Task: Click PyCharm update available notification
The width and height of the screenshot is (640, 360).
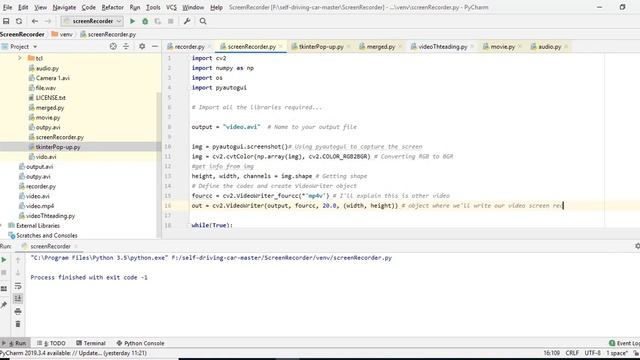Action: [x=73, y=353]
